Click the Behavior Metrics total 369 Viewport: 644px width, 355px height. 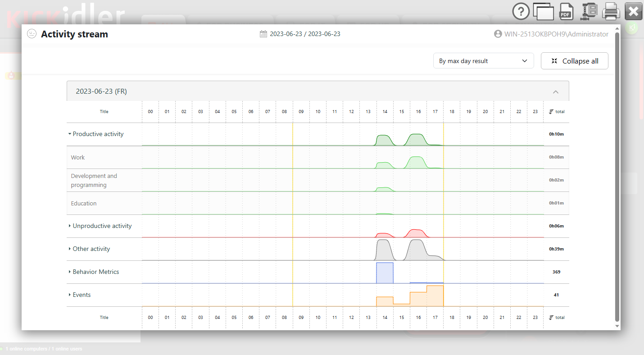[556, 272]
